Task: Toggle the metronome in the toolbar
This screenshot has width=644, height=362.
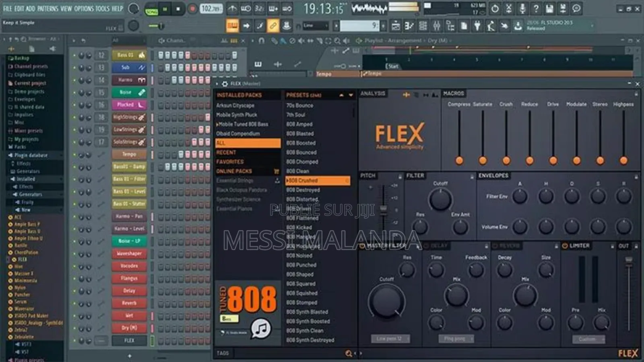Action: coord(231,8)
